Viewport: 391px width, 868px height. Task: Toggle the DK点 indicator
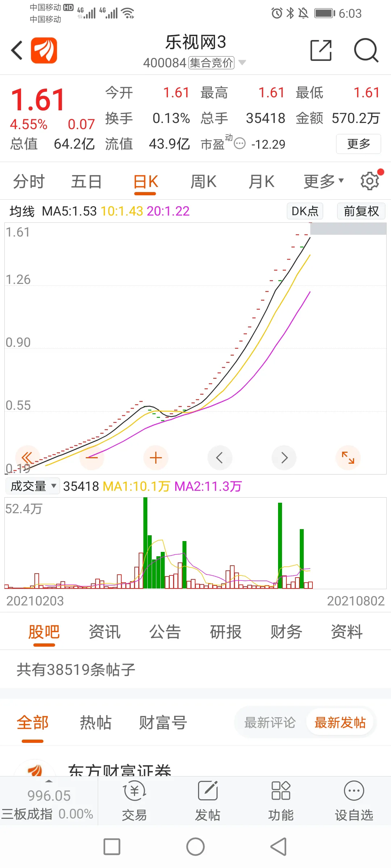coord(305,211)
